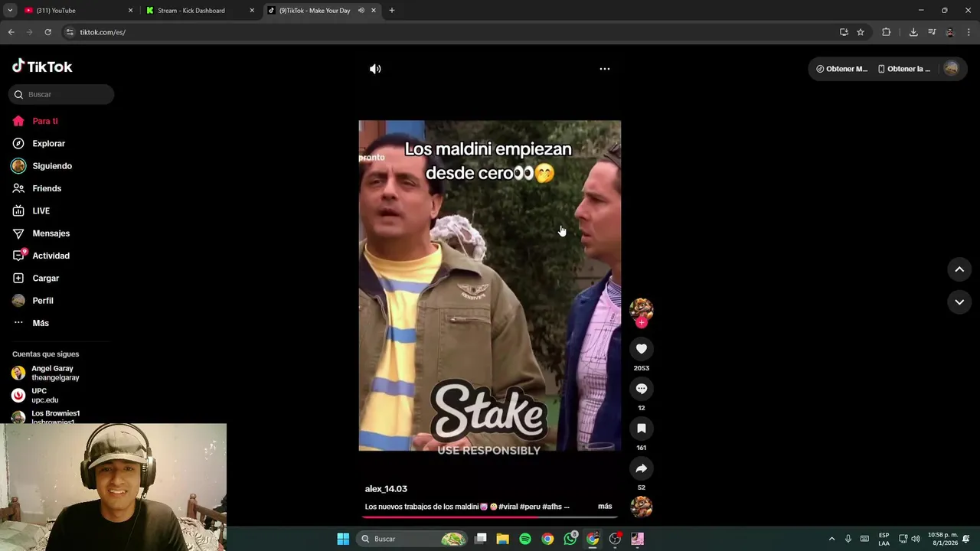Install app icon in address bar
This screenshot has height=551, width=980.
coord(844,32)
